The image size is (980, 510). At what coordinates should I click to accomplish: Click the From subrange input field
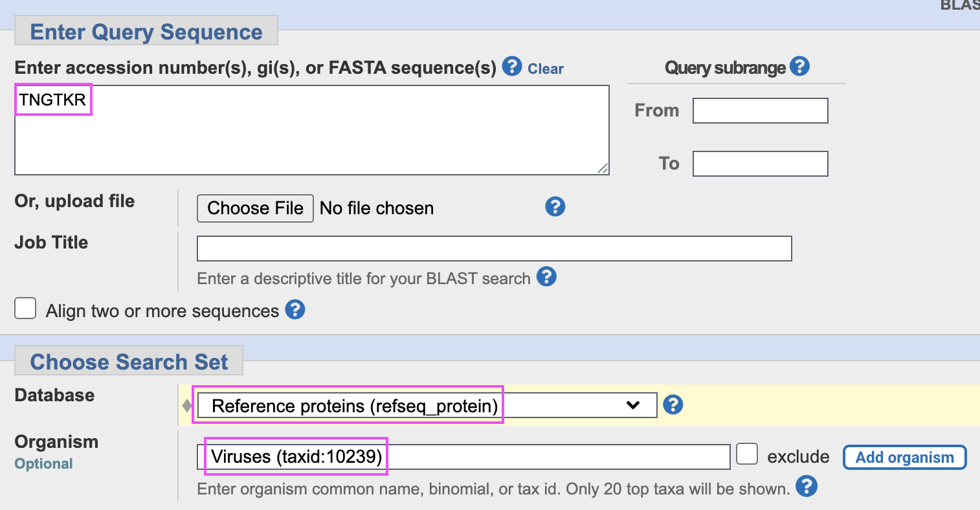[760, 111]
